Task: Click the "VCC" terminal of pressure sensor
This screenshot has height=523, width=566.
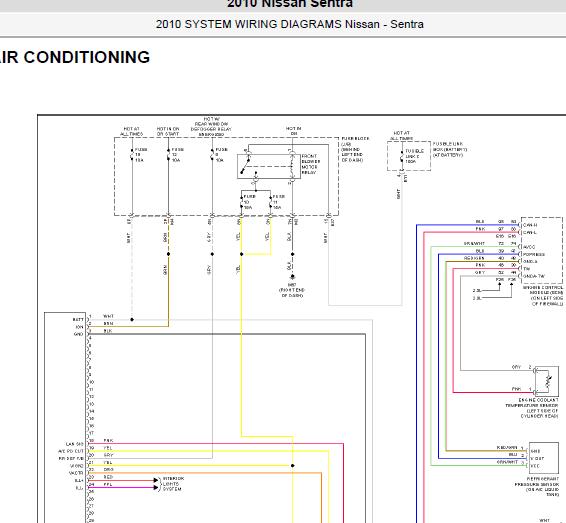Action: click(535, 466)
